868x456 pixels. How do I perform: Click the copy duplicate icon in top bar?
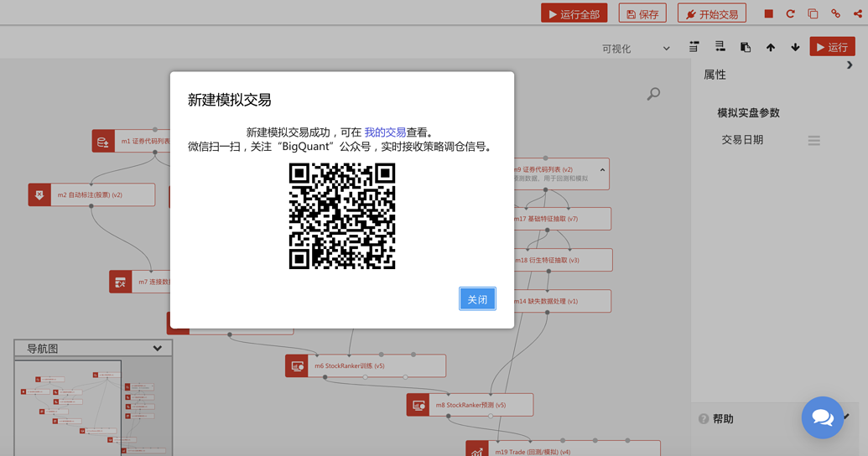pos(813,13)
